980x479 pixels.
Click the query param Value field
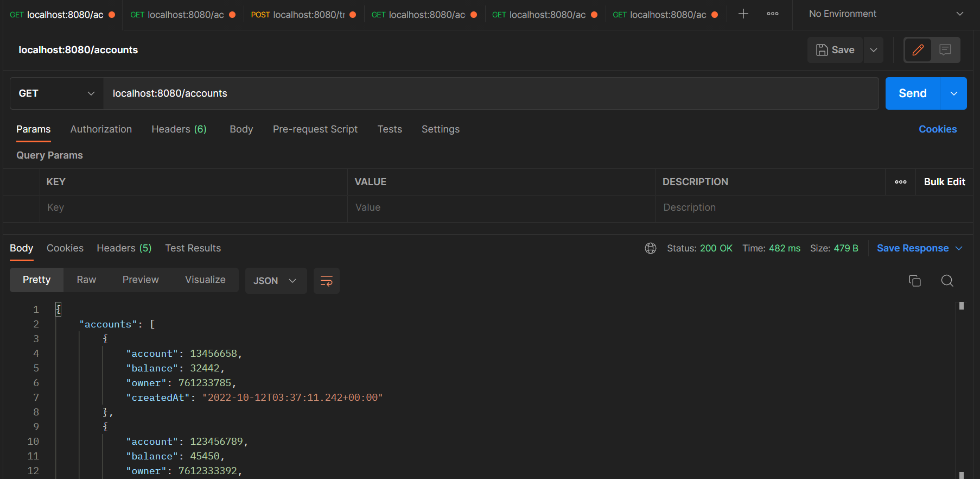[x=501, y=207]
